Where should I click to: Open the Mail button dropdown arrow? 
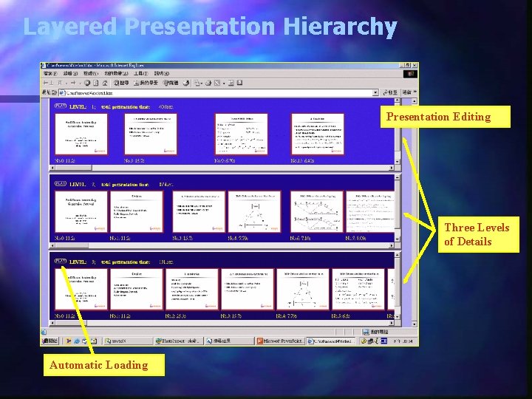coord(202,83)
